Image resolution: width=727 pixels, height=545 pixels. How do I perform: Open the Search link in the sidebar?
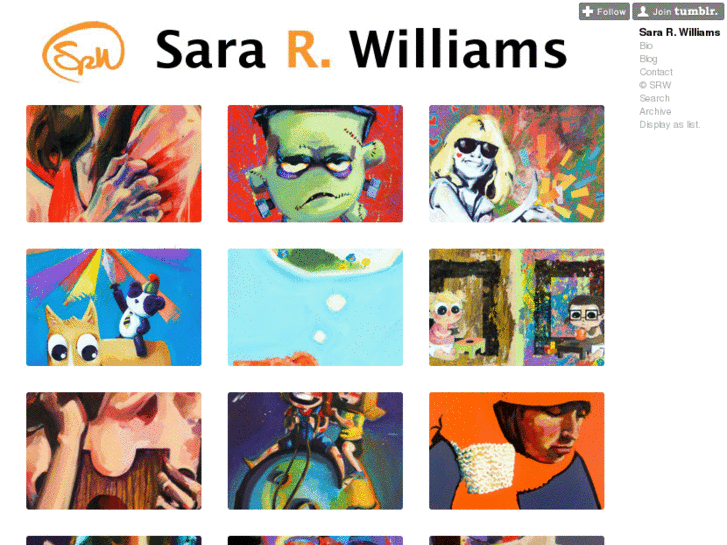(x=654, y=98)
